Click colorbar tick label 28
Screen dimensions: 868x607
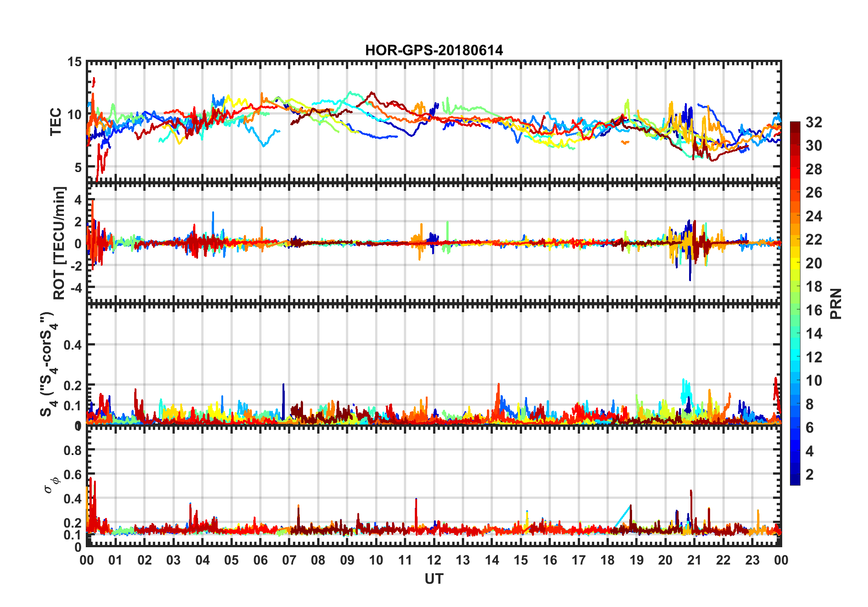click(x=814, y=169)
